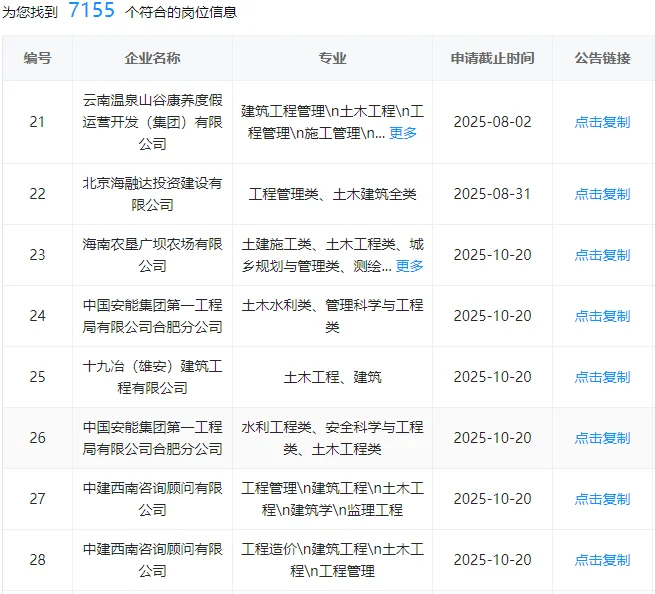Click row number 27
The width and height of the screenshot is (655, 594).
click(x=37, y=499)
